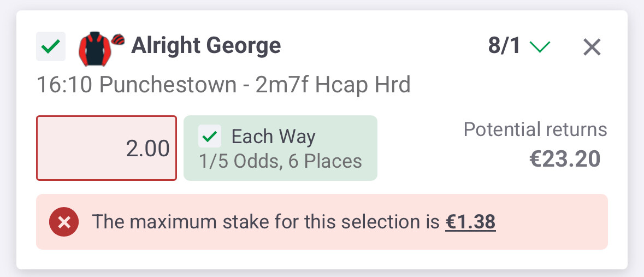Toggle the Each Way checkbox
This screenshot has width=644, height=277.
click(210, 137)
